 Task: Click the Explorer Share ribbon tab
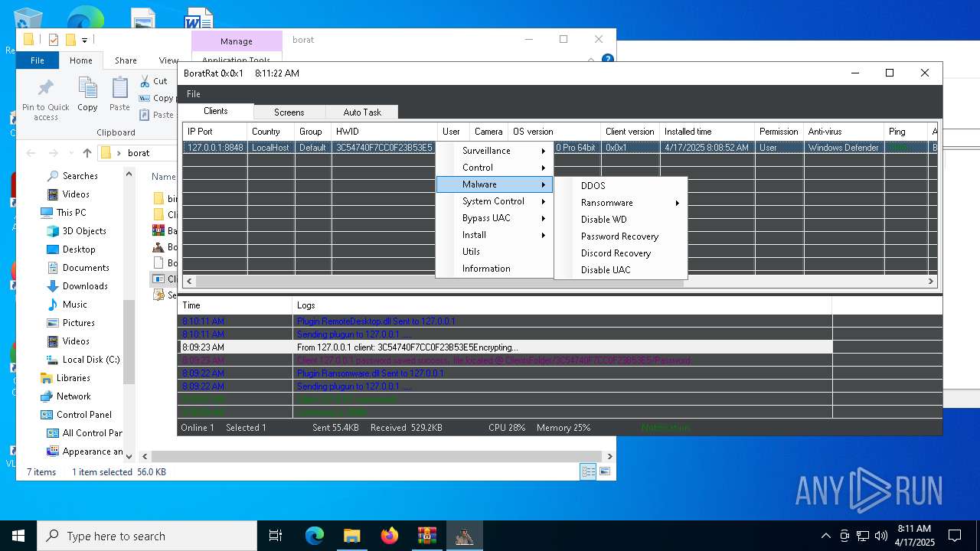point(126,60)
